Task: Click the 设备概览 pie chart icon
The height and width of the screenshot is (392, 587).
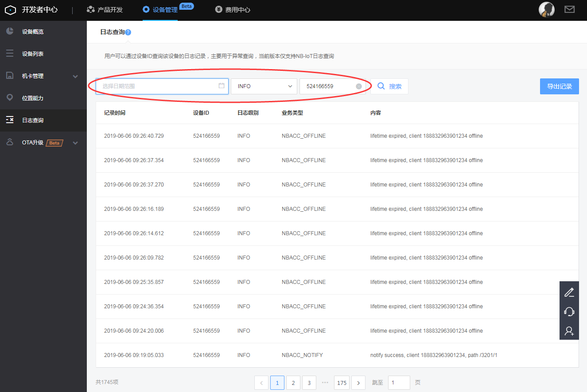Action: point(10,31)
